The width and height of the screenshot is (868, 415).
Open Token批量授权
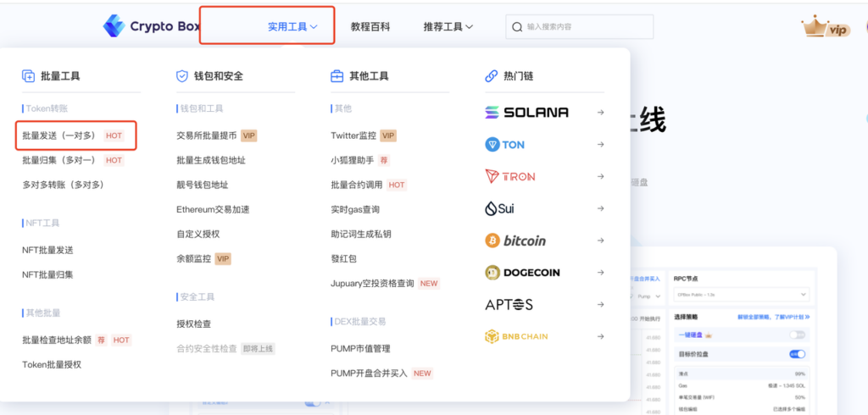coord(52,365)
